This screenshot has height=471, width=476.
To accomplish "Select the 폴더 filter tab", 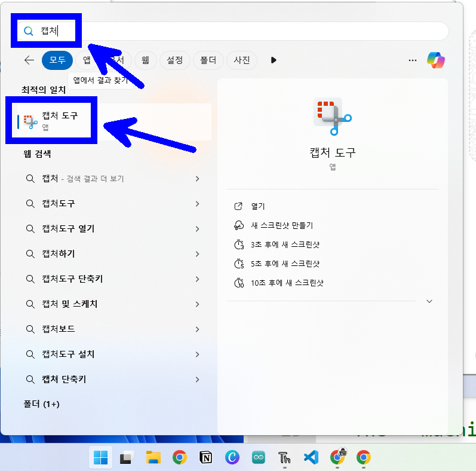I will (x=208, y=60).
